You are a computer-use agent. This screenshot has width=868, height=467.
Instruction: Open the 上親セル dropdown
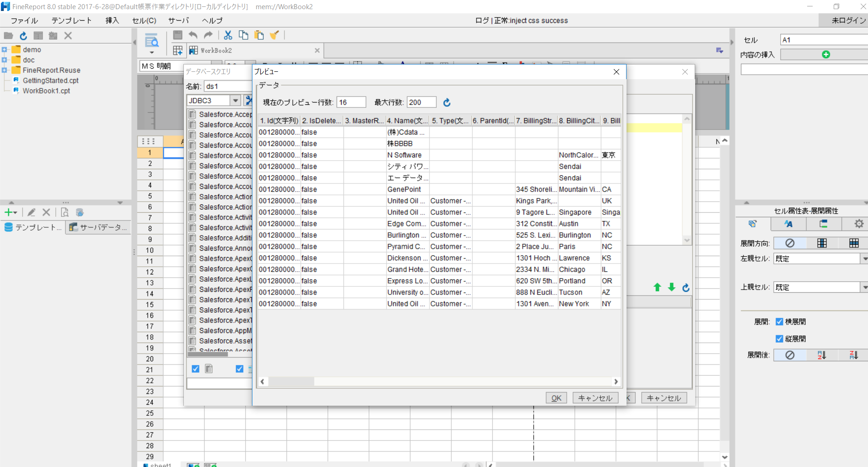coord(864,287)
